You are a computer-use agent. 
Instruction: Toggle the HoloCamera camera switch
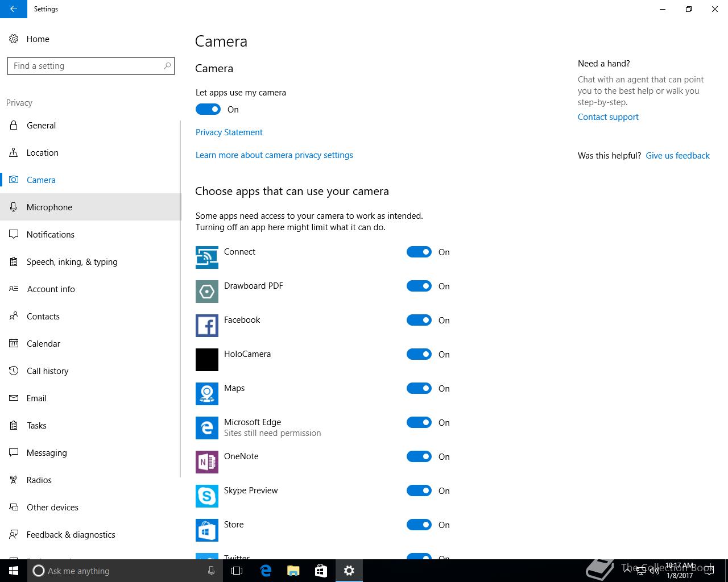pyautogui.click(x=419, y=354)
